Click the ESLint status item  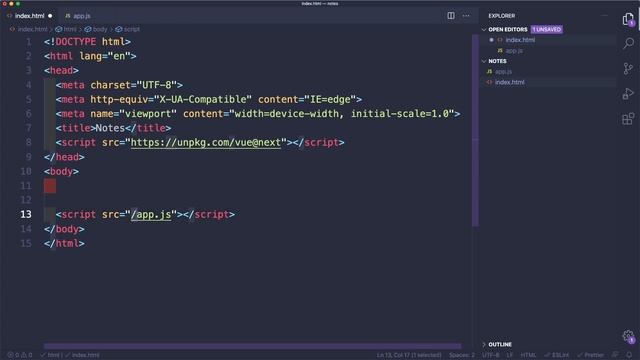pyautogui.click(x=557, y=355)
